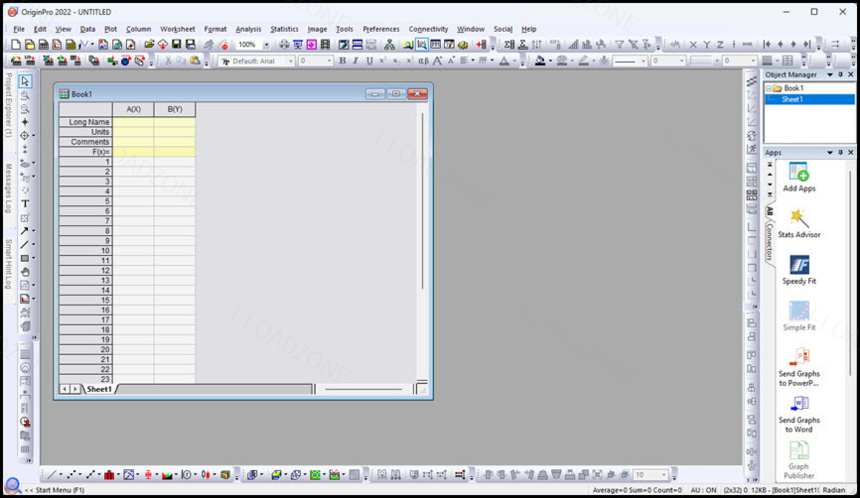Open Object Manager panel menu arrow
Image resolution: width=860 pixels, height=498 pixels.
830,75
